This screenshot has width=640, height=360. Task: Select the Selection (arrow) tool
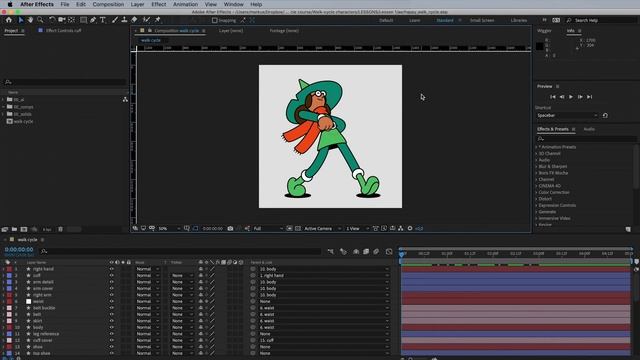click(x=21, y=20)
